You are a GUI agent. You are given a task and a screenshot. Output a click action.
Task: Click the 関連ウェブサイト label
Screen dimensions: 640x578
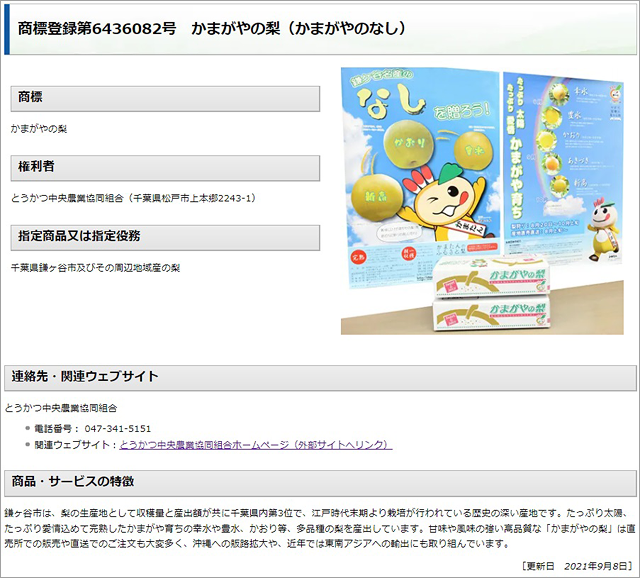click(72, 445)
